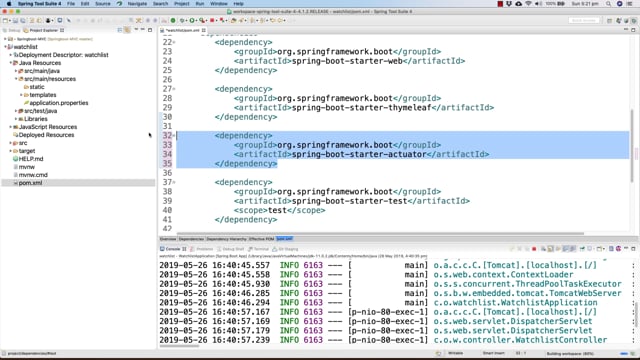Collapse the Java Resources node

click(x=11, y=63)
